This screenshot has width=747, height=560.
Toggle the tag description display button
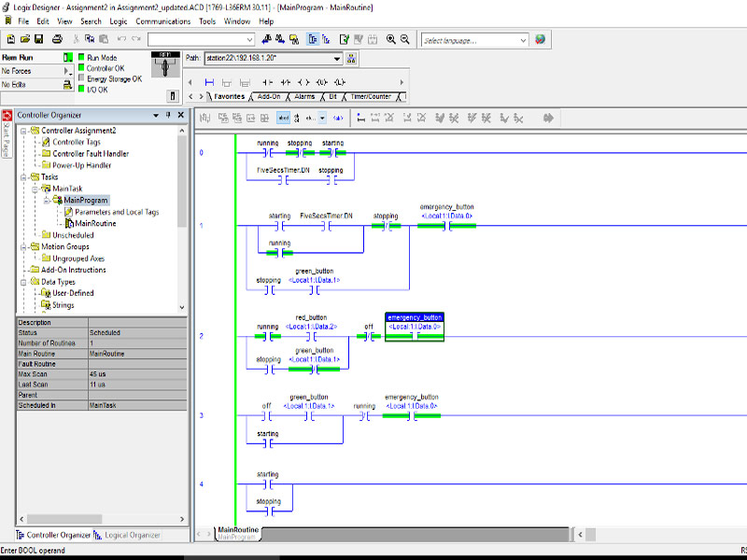284,119
